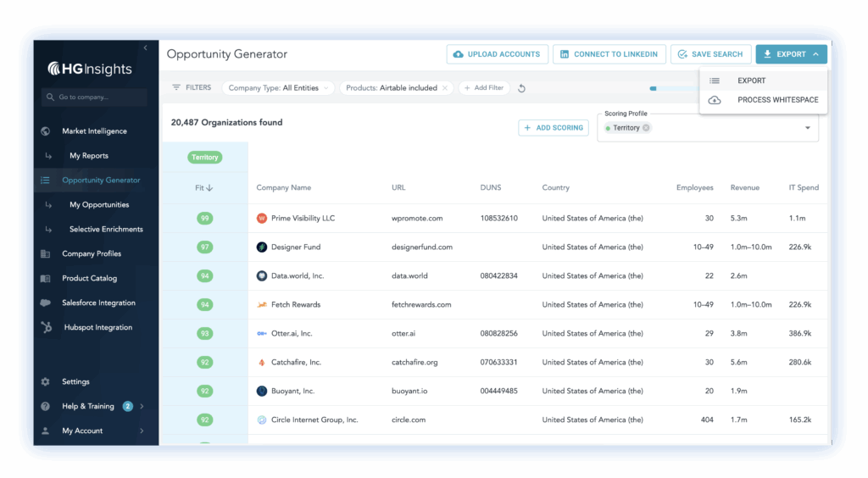
Task: Click the Market Intelligence globe icon
Action: 45,131
